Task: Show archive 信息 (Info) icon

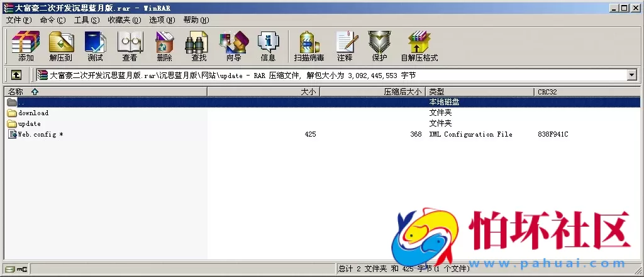Action: point(268,42)
